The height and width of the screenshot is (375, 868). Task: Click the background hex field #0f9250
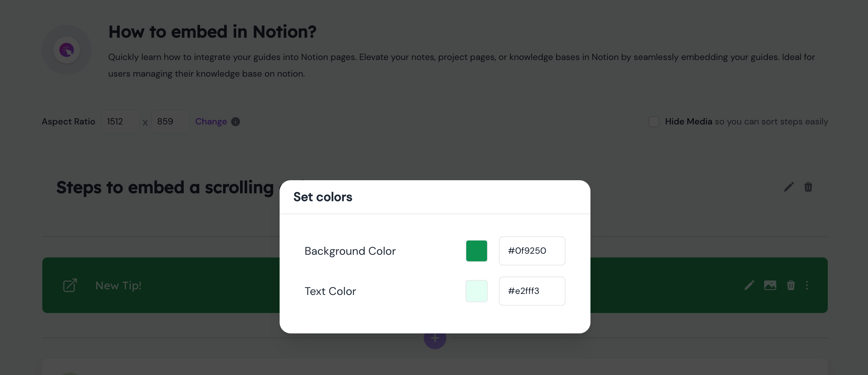tap(532, 251)
